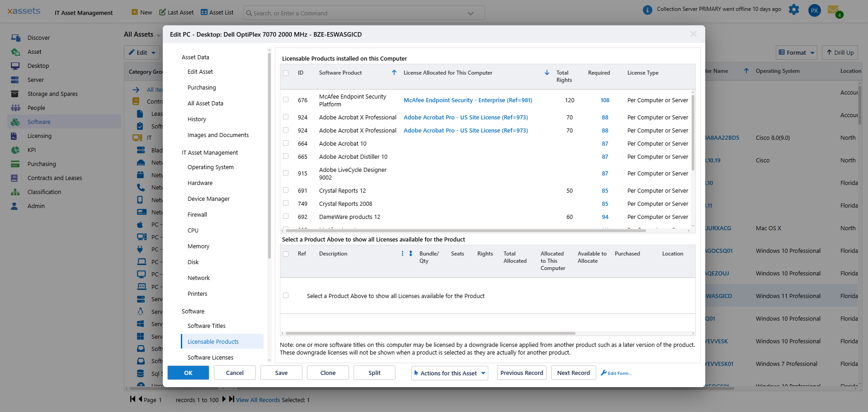Open the View All Records link

coord(258,400)
